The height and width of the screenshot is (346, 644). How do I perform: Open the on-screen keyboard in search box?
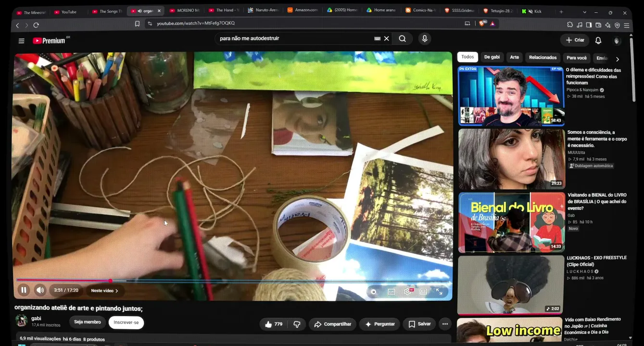click(378, 38)
